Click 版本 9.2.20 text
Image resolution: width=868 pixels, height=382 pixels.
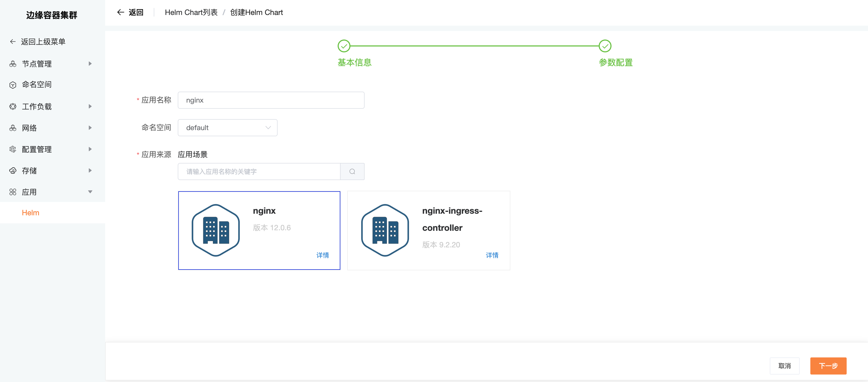[x=441, y=245]
